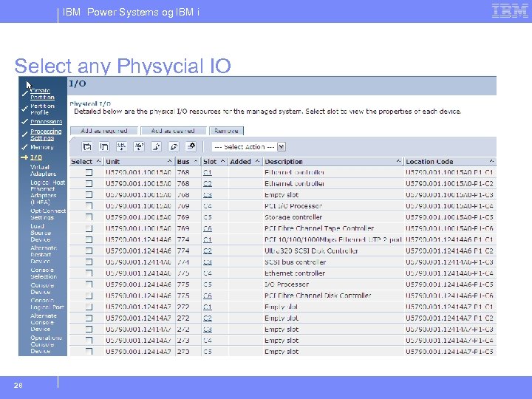Click the Show Filter Row toolbar icon

[121, 146]
